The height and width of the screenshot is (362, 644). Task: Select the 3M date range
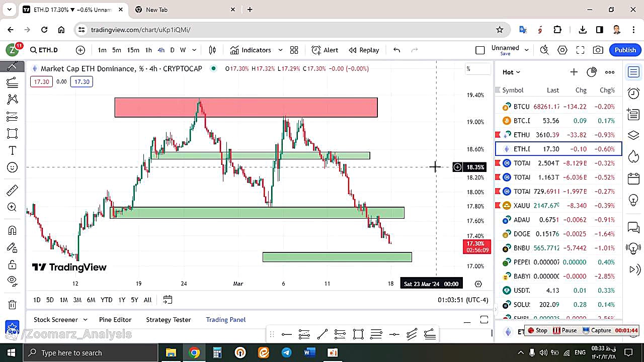point(77,300)
